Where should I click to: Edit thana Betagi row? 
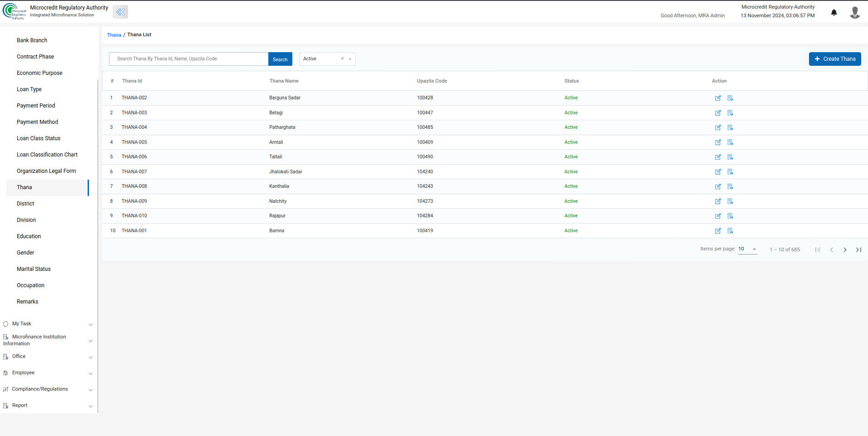(718, 113)
